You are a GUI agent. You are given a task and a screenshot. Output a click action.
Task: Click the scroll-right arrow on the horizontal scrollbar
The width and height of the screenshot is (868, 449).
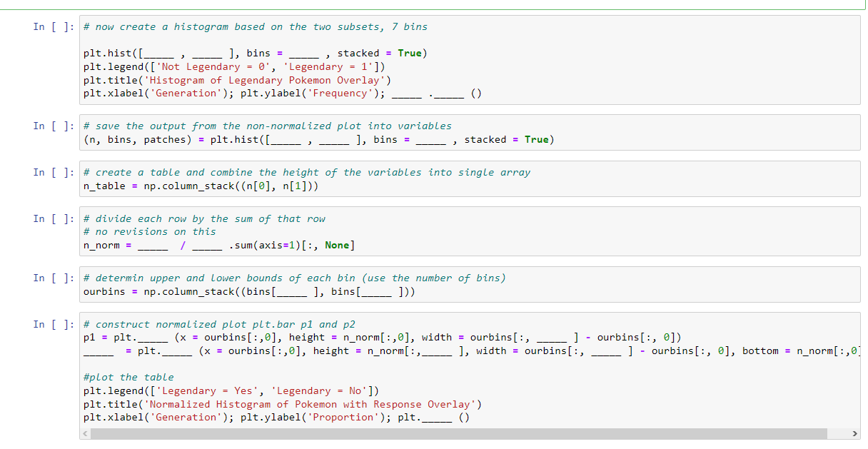tap(855, 433)
